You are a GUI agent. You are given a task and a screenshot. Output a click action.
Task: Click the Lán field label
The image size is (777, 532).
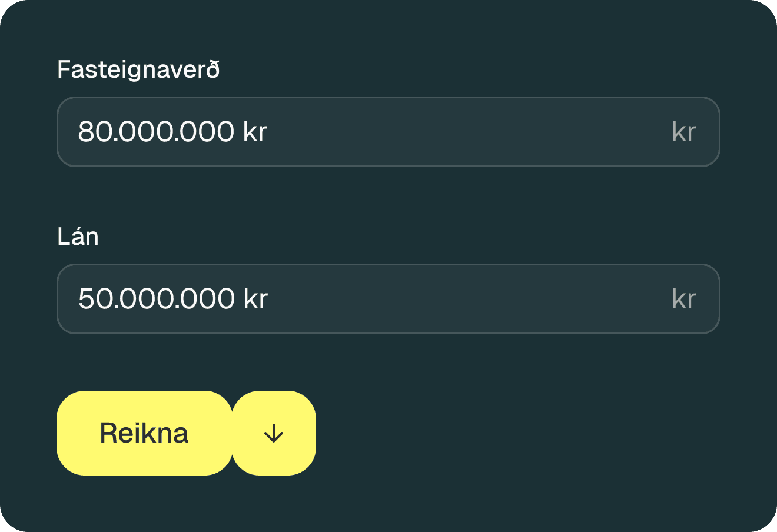[78, 237]
